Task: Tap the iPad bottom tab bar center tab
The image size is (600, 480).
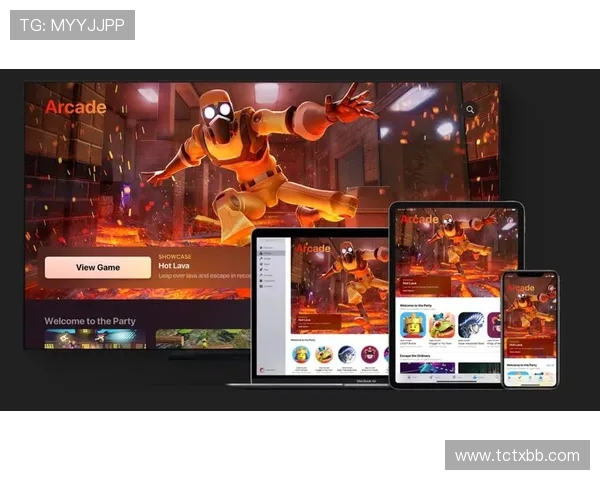Action: [455, 379]
